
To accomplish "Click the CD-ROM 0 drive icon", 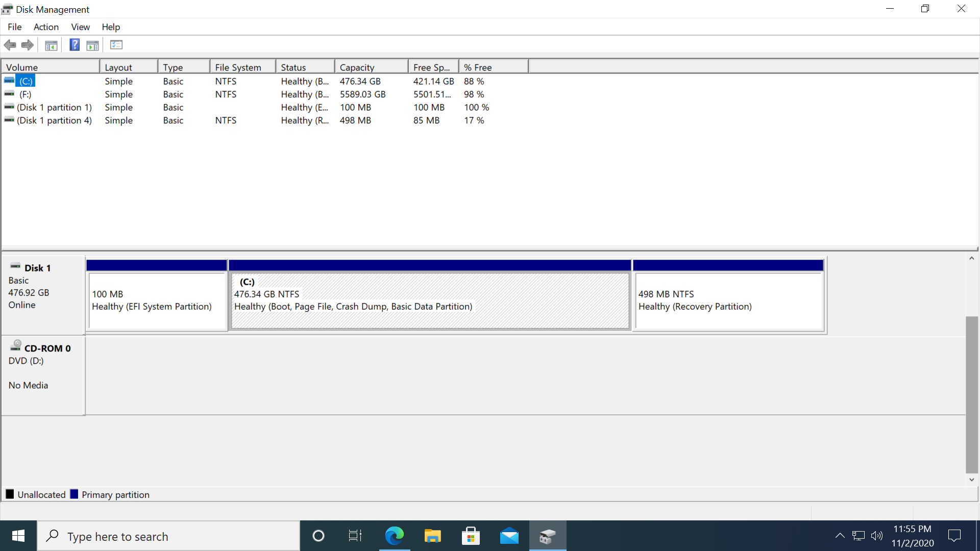I will click(15, 345).
